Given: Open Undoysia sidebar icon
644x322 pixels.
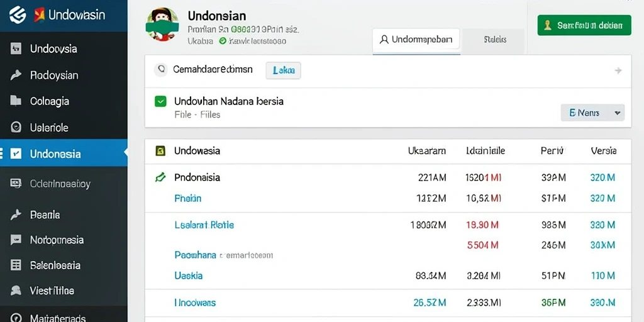Looking at the screenshot, I should click(x=16, y=49).
